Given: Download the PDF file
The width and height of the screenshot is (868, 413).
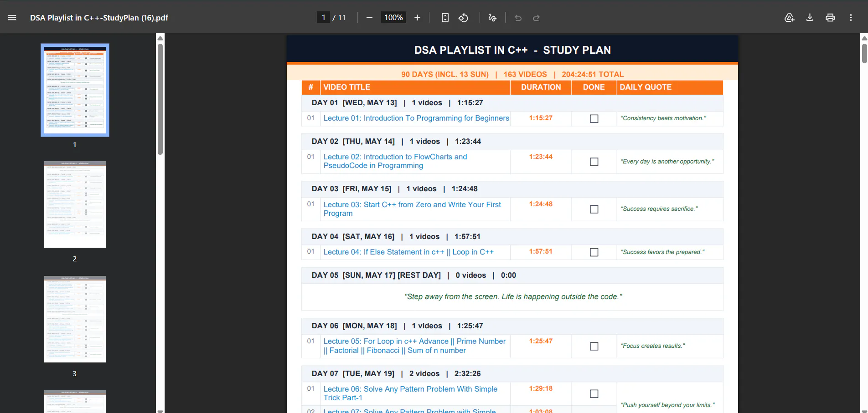Looking at the screenshot, I should point(810,18).
